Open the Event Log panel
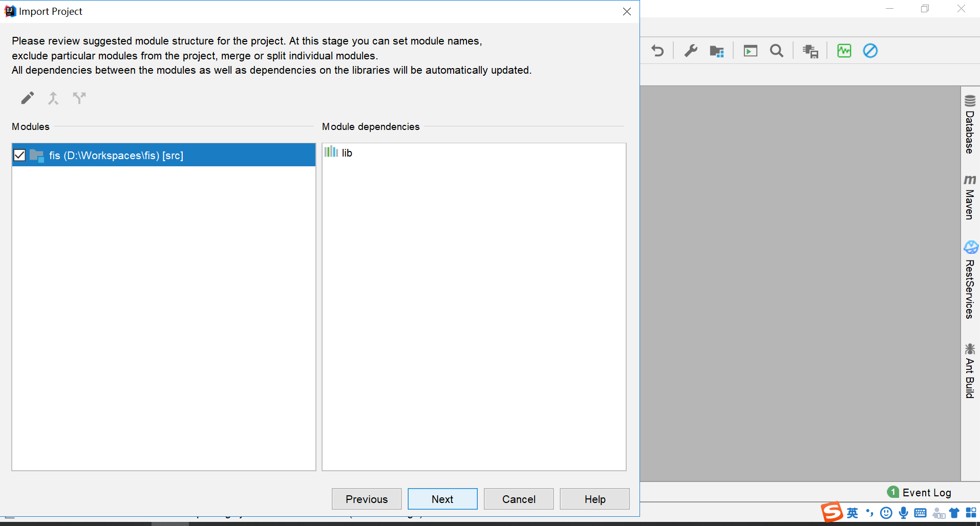 [x=919, y=492]
